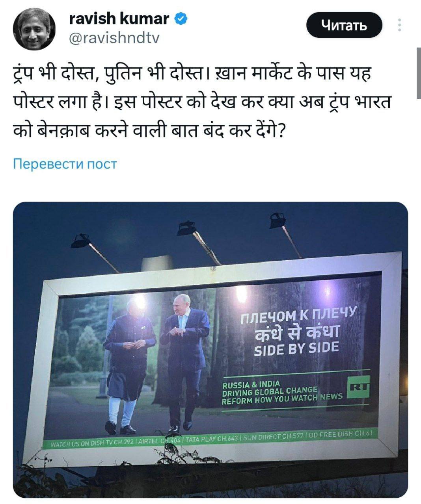Image resolution: width=421 pixels, height=504 pixels.
Task: Open the @ravishndtv handle link
Action: pyautogui.click(x=114, y=38)
